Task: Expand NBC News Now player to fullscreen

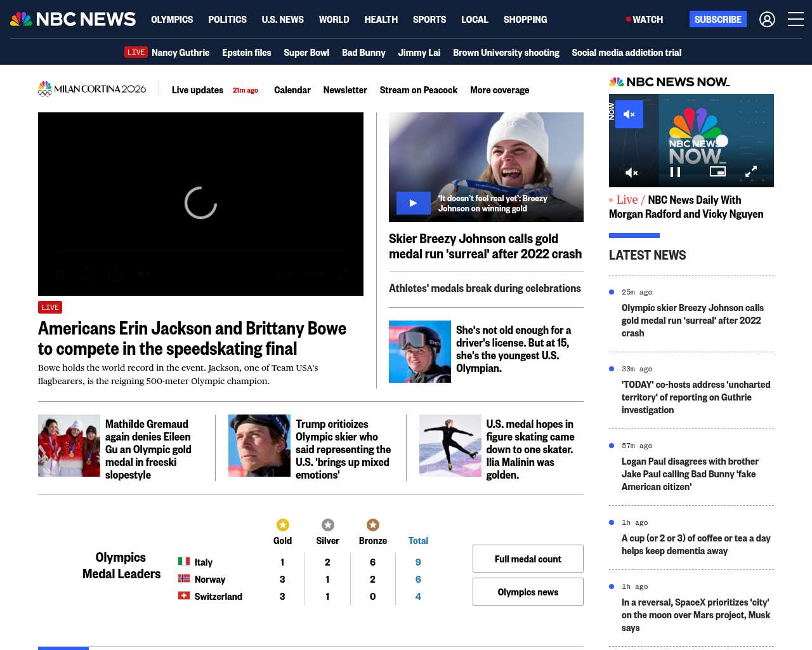Action: click(751, 172)
